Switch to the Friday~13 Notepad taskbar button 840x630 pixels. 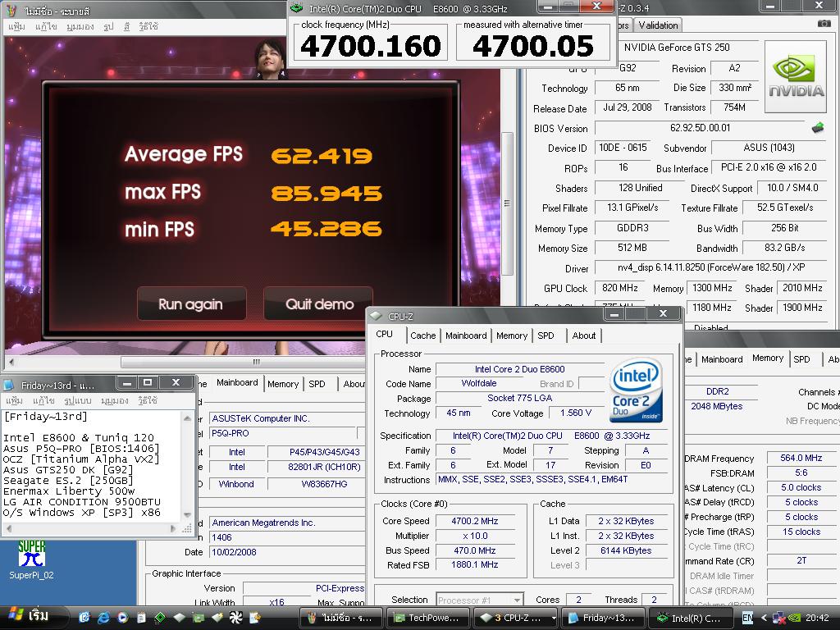coord(604,618)
